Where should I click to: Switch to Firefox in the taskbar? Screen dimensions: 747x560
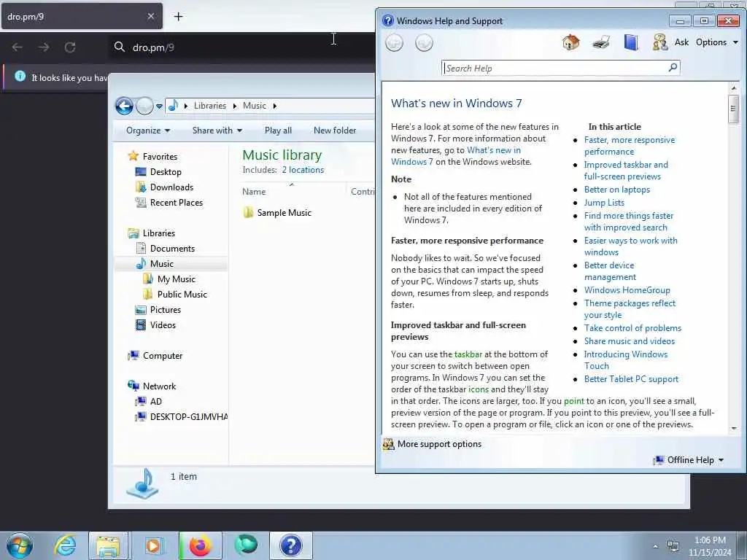pyautogui.click(x=200, y=545)
